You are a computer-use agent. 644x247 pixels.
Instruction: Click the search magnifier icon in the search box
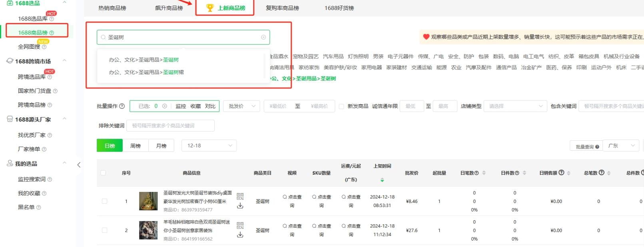[103, 37]
